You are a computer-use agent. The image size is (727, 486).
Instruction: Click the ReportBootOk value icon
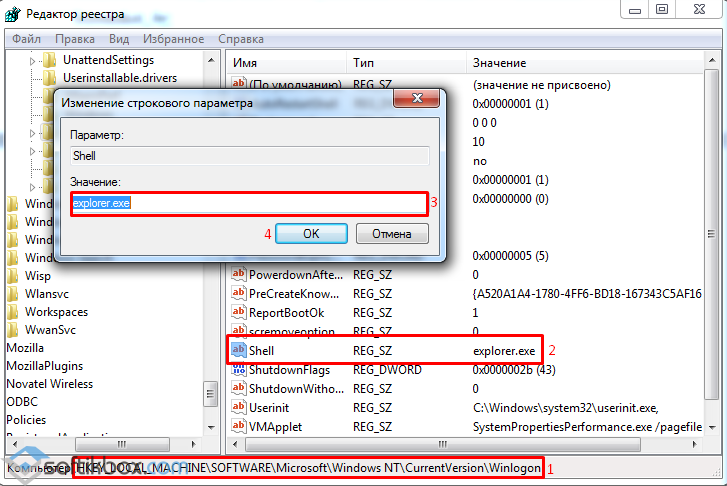(240, 312)
